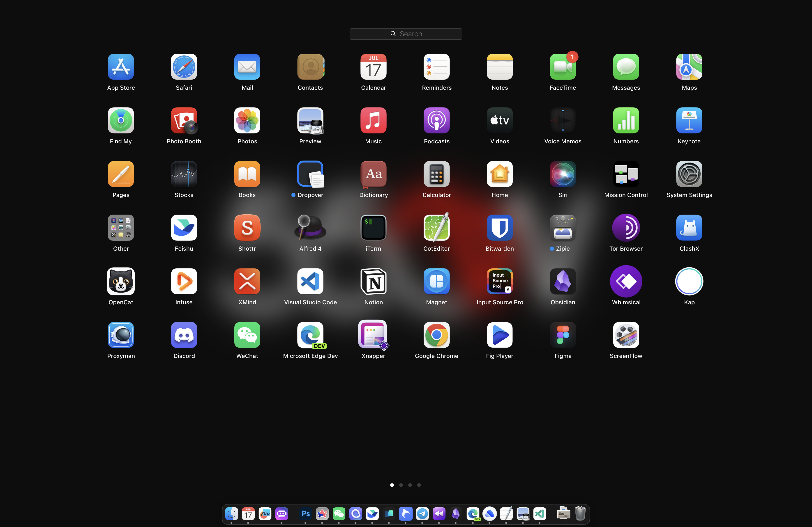Navigate to fourth Launchpad page dot
The width and height of the screenshot is (812, 527).
click(x=419, y=485)
